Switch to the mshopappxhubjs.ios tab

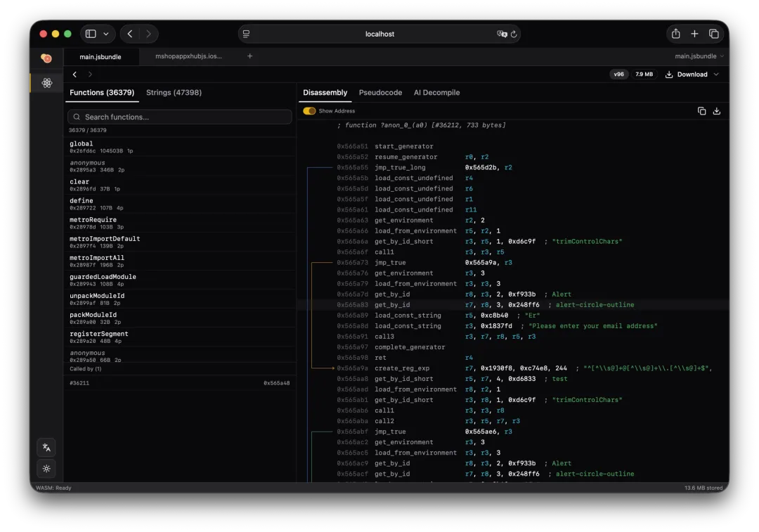(x=188, y=56)
